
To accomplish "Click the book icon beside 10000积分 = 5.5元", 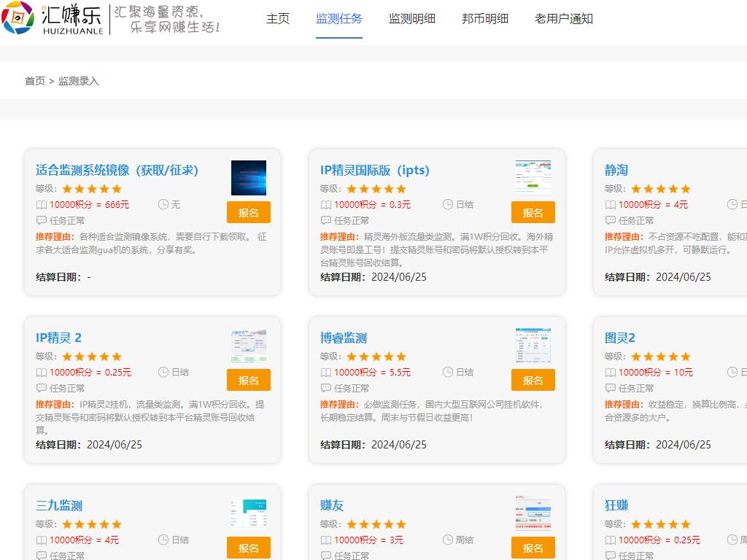I will [326, 373].
